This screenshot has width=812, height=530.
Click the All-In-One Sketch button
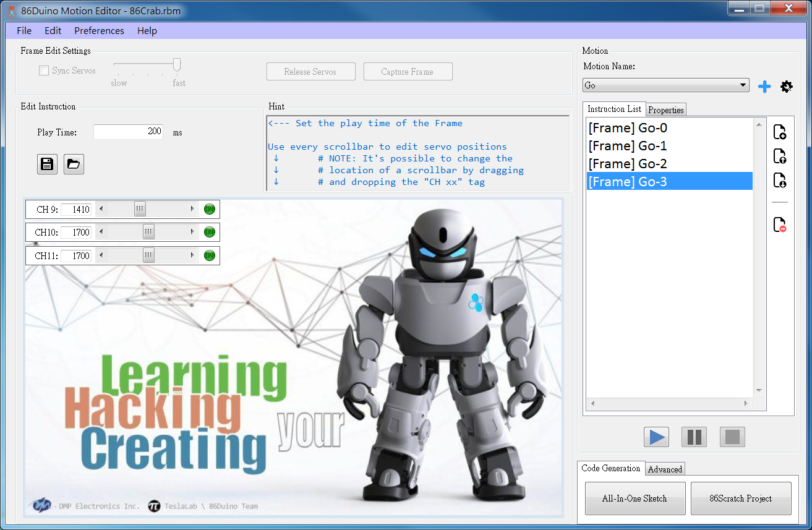pos(635,498)
